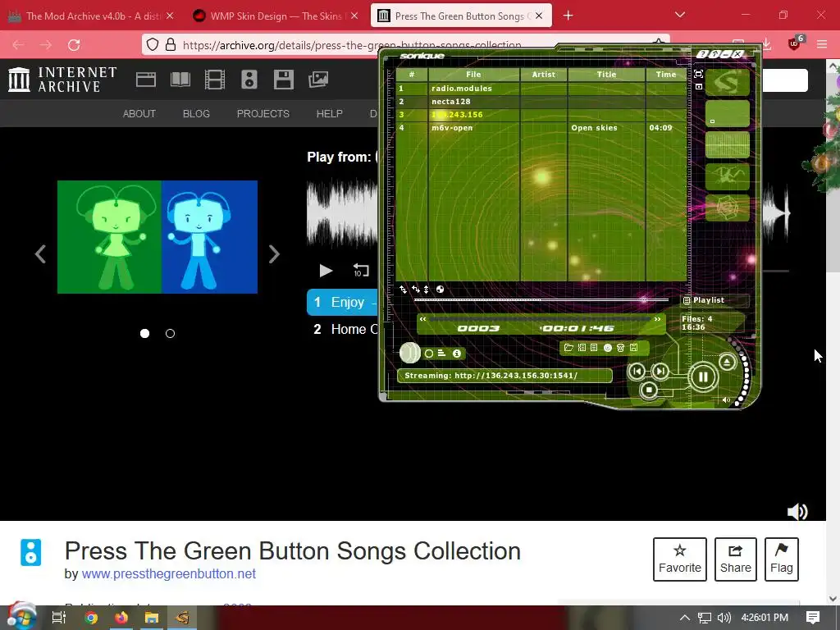Show next image with right chevron
This screenshot has width=840, height=630.
click(274, 254)
